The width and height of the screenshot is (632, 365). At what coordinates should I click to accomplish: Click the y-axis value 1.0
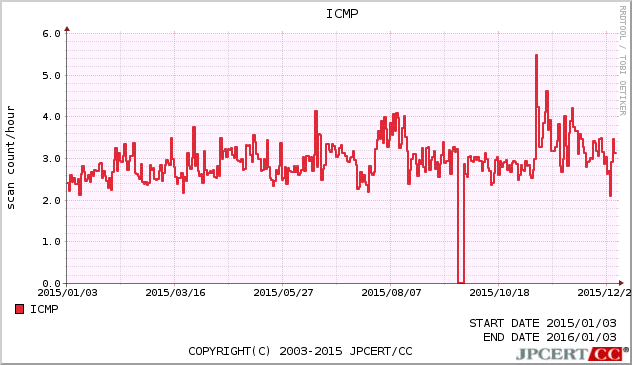51,242
